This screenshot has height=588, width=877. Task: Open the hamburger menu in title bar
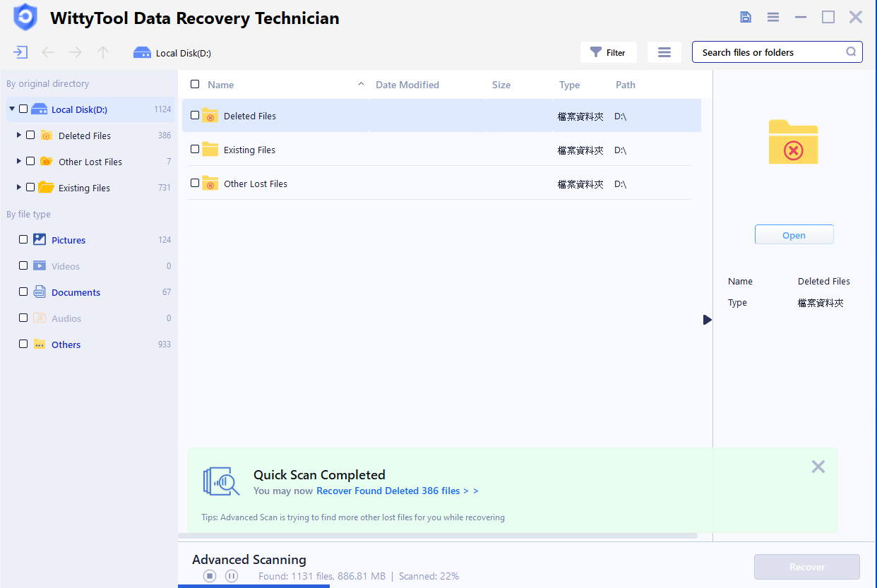click(773, 17)
